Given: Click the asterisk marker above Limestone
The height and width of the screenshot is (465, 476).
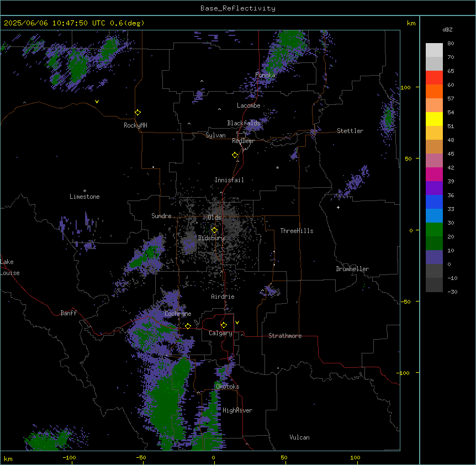Looking at the screenshot, I should click(84, 191).
